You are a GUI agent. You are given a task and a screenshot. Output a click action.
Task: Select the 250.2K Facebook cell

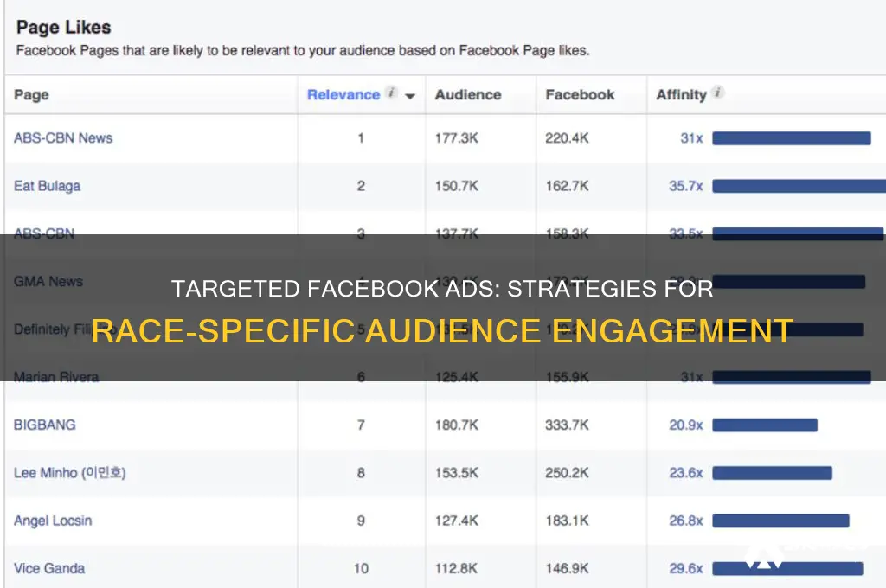tap(568, 473)
